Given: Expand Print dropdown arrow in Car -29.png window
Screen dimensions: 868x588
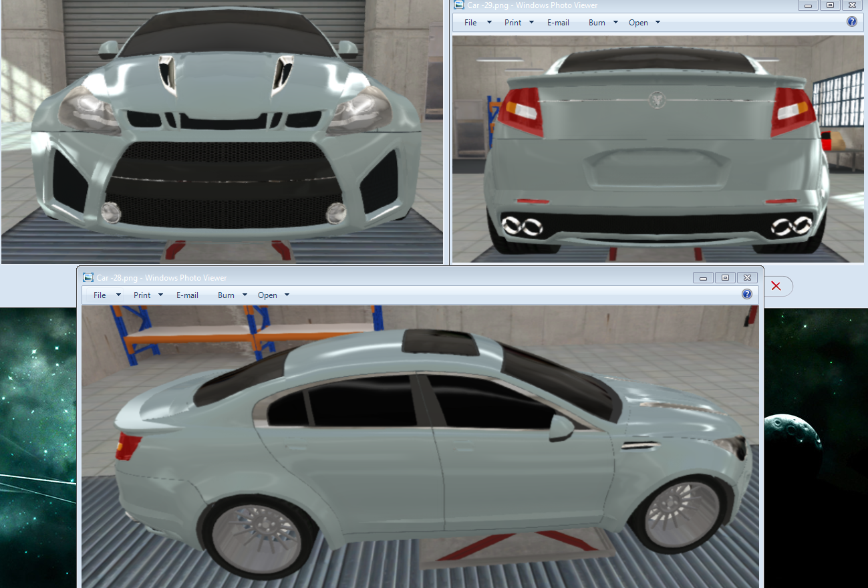Looking at the screenshot, I should click(531, 22).
